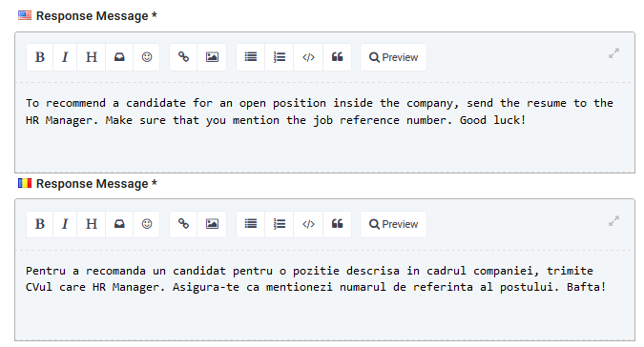
Task: Insert emoji in English response editor
Action: [x=147, y=57]
